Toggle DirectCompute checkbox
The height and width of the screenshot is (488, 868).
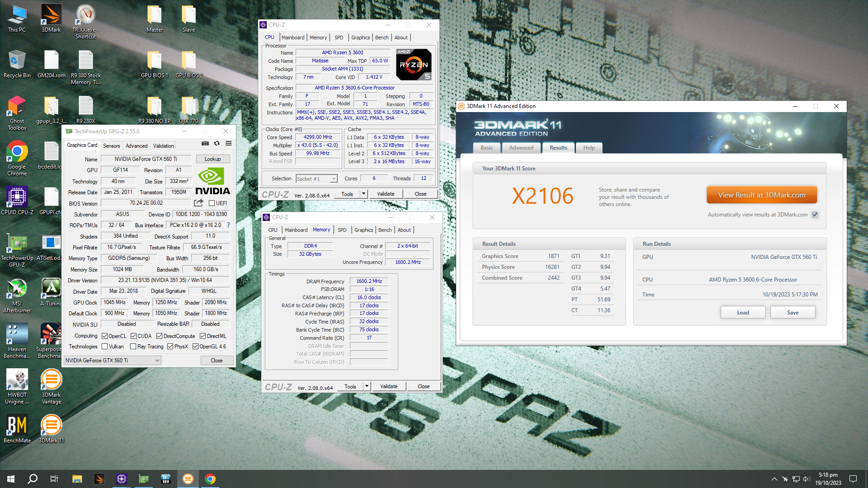coord(159,336)
